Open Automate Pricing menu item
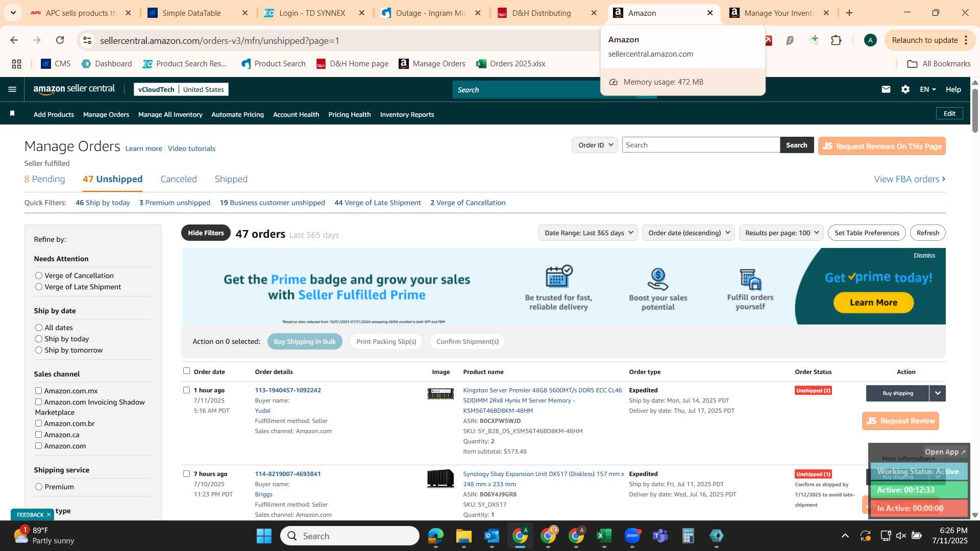The width and height of the screenshot is (980, 551). pos(238,114)
